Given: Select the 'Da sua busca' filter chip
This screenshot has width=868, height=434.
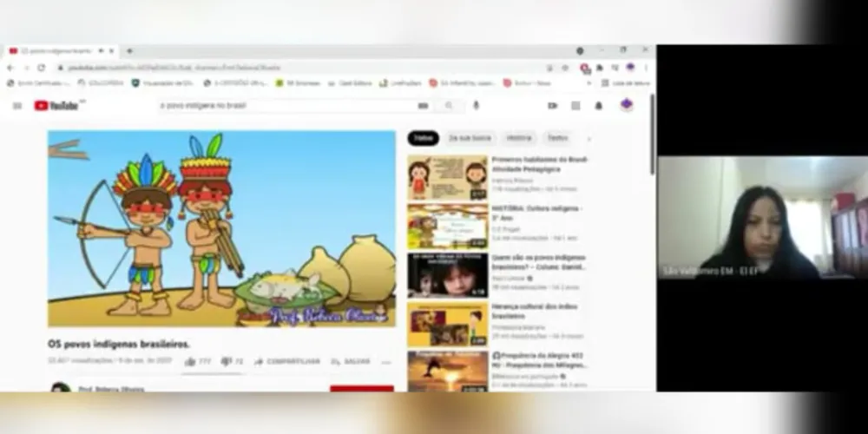Looking at the screenshot, I should pos(470,138).
